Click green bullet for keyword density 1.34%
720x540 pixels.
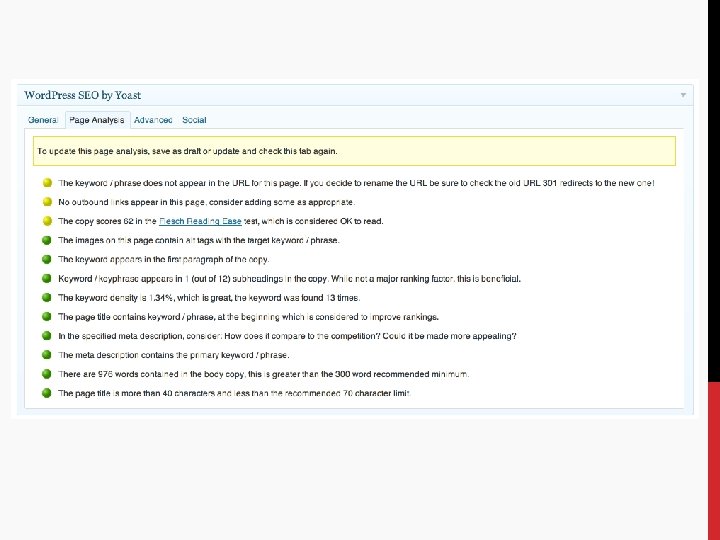click(x=47, y=298)
